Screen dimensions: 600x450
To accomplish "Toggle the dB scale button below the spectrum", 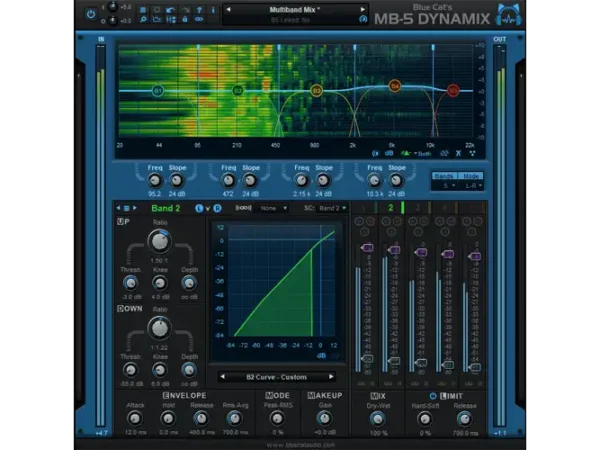I will pyautogui.click(x=389, y=153).
